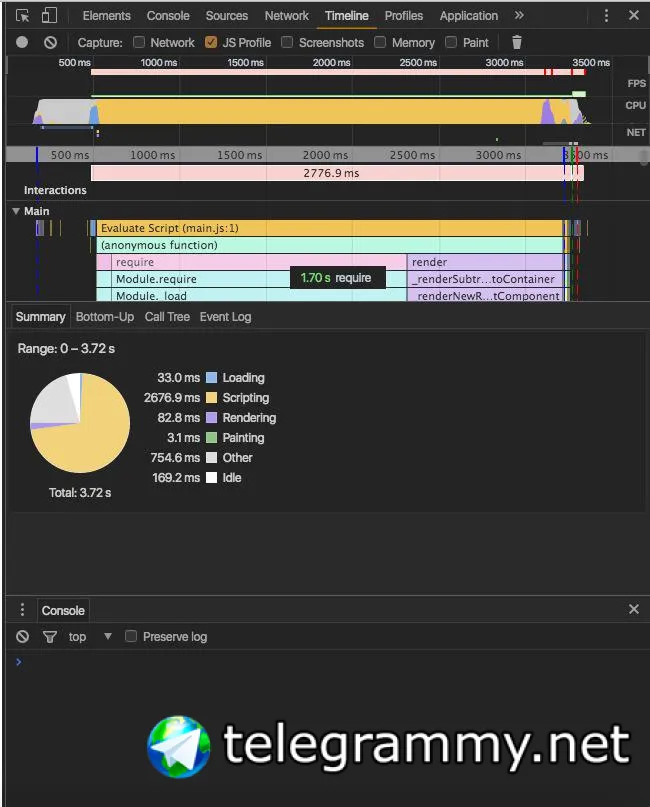Clear console with the circle-slash icon
This screenshot has height=807, width=650.
22,637
